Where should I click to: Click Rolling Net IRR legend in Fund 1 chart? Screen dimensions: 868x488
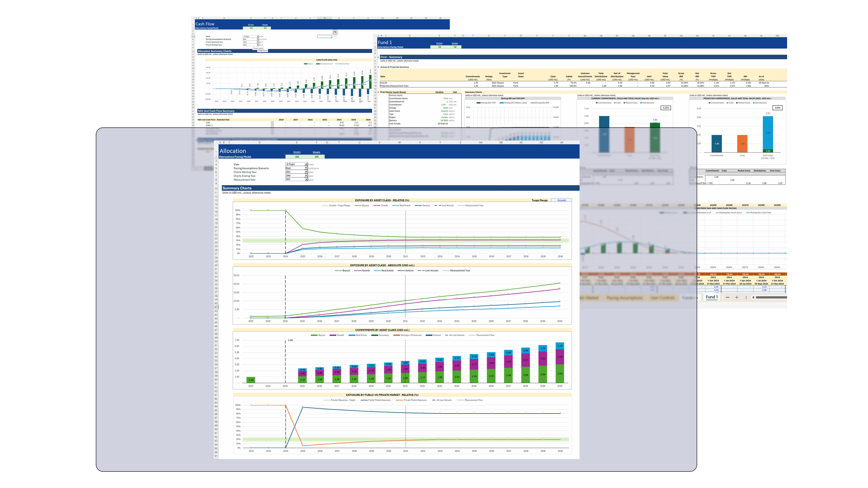pos(540,103)
